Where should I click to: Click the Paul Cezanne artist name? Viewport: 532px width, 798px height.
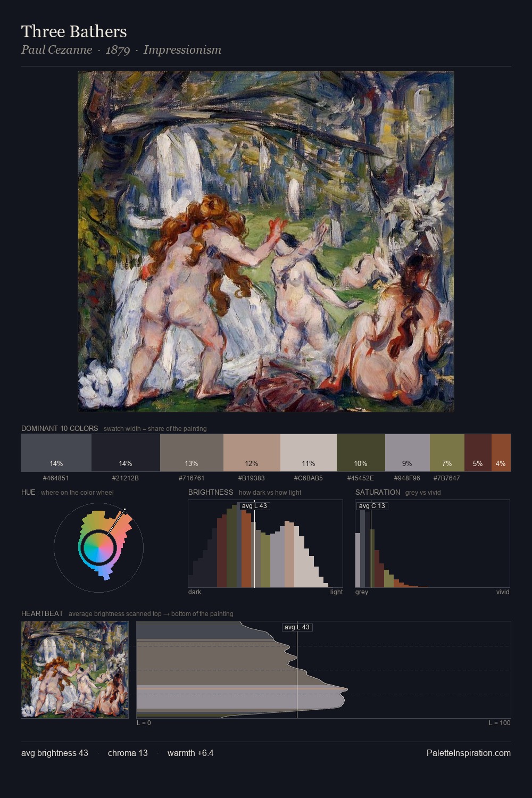(56, 50)
